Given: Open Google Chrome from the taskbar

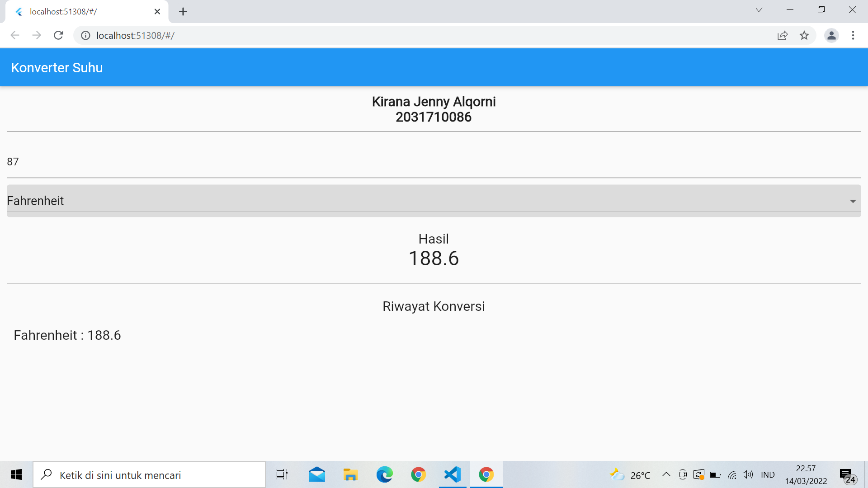Looking at the screenshot, I should (418, 474).
